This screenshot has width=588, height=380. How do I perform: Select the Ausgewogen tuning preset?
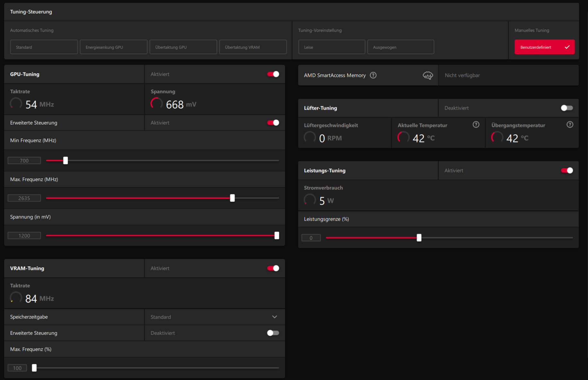coord(401,47)
